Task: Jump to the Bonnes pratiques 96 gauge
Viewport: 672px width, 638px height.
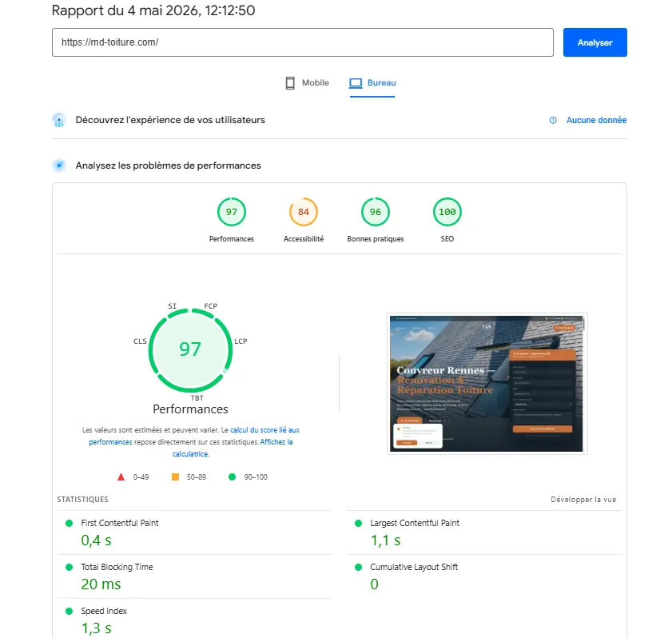Action: (x=376, y=212)
